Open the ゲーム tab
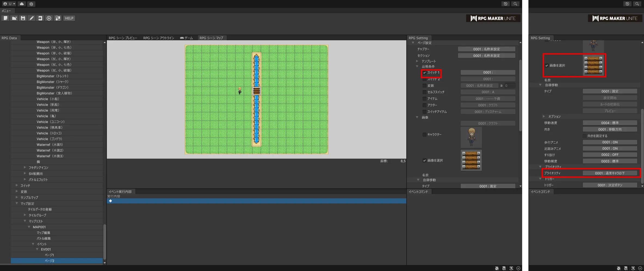The image size is (644, 271). coord(186,38)
